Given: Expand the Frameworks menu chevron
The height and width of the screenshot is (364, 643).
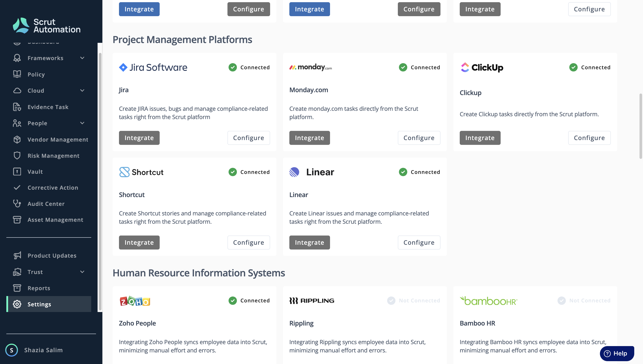Looking at the screenshot, I should point(82,58).
